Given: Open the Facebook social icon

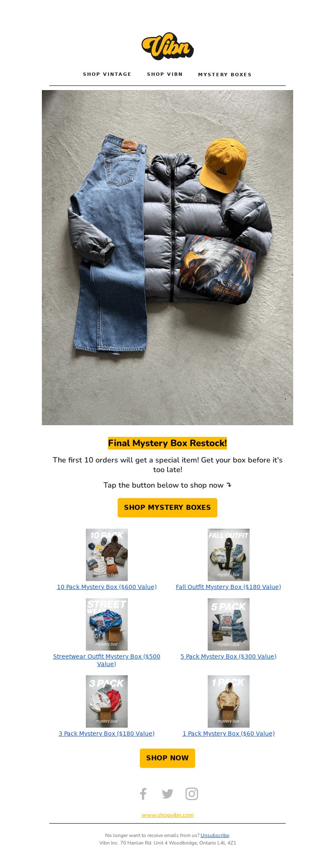Looking at the screenshot, I should [143, 794].
